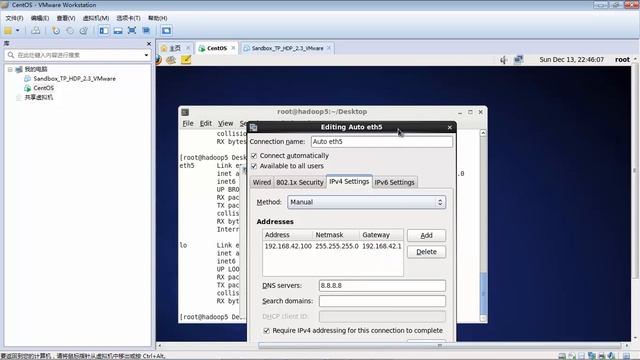The width and height of the screenshot is (640, 360).
Task: Click the mail client icon in the guest panel
Action: click(x=171, y=60)
